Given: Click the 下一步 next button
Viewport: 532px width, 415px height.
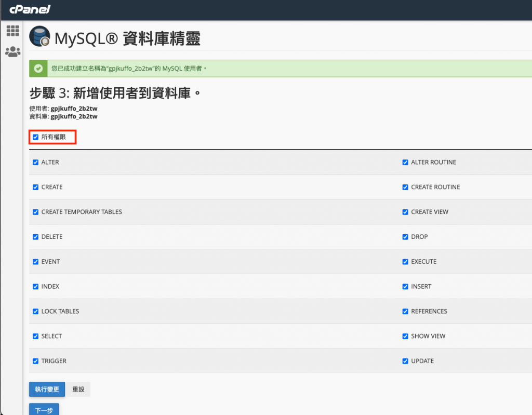Looking at the screenshot, I should 44,409.
